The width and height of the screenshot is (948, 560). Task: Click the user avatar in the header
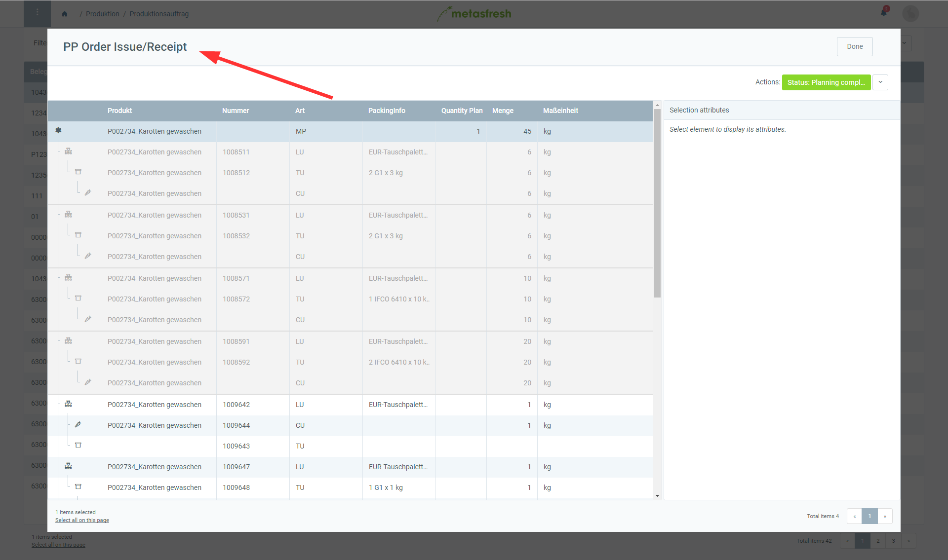point(910,13)
